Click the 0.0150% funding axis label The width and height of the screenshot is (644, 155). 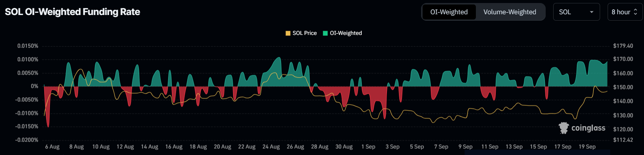coord(28,46)
